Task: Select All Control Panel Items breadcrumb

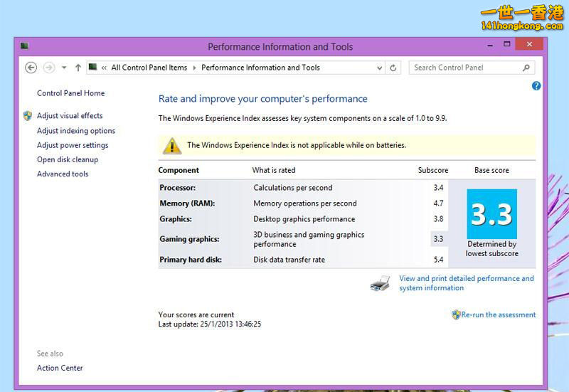Action: (x=149, y=68)
